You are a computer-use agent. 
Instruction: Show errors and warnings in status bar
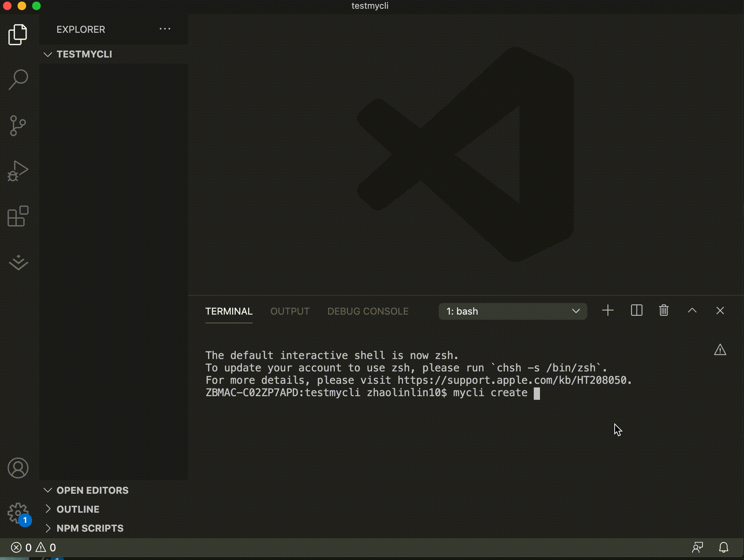pos(34,548)
